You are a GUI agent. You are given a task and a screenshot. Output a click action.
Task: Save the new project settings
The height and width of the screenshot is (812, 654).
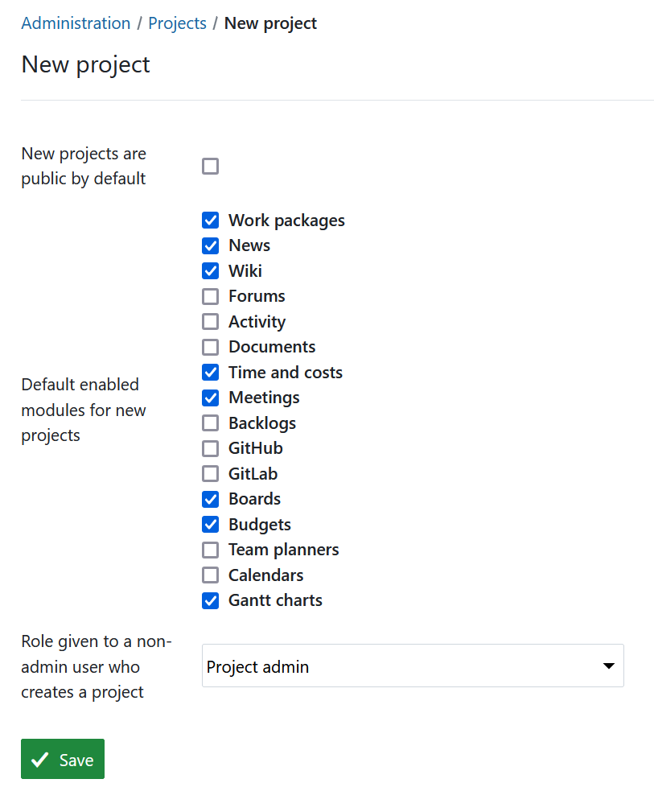(62, 758)
